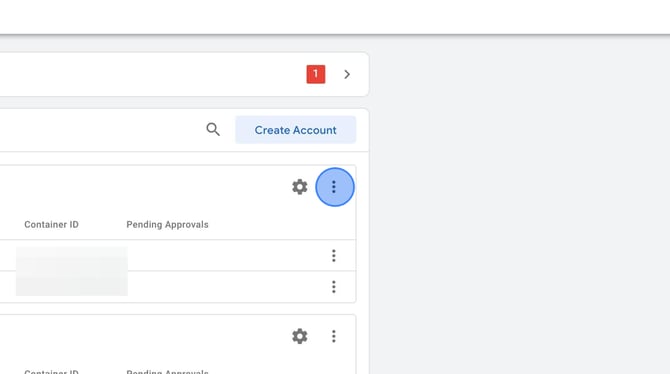Expand notifications with the chevron arrow
670x374 pixels.
(x=347, y=74)
